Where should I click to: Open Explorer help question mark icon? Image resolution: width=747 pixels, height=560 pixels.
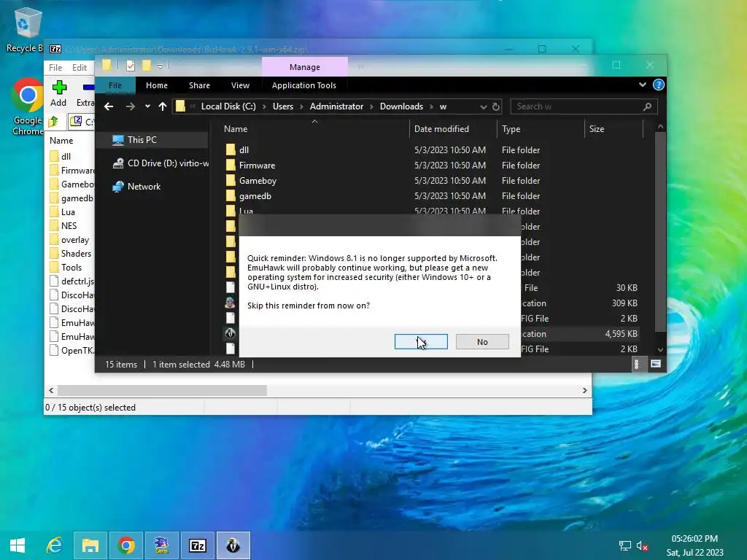tap(659, 85)
